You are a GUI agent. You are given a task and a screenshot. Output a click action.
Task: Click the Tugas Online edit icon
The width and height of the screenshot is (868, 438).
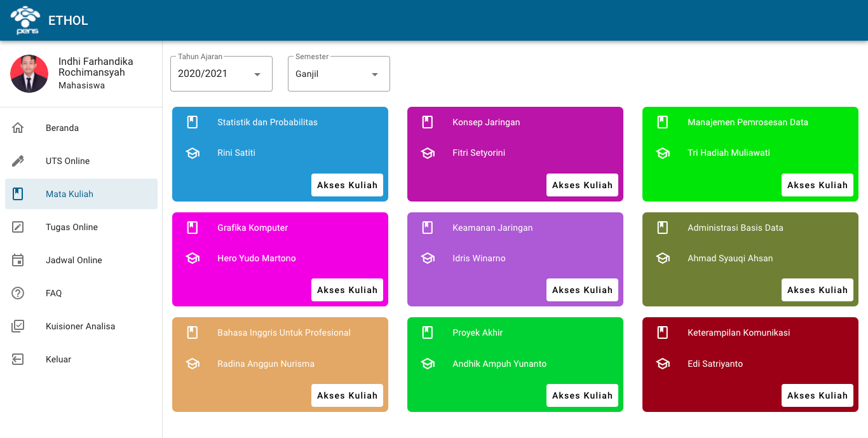coord(18,227)
